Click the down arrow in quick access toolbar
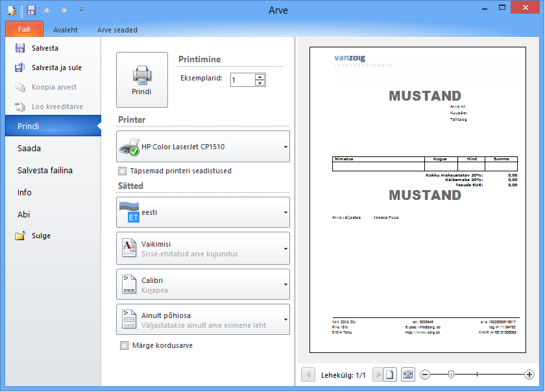The height and width of the screenshot is (392, 545). pyautogui.click(x=64, y=10)
